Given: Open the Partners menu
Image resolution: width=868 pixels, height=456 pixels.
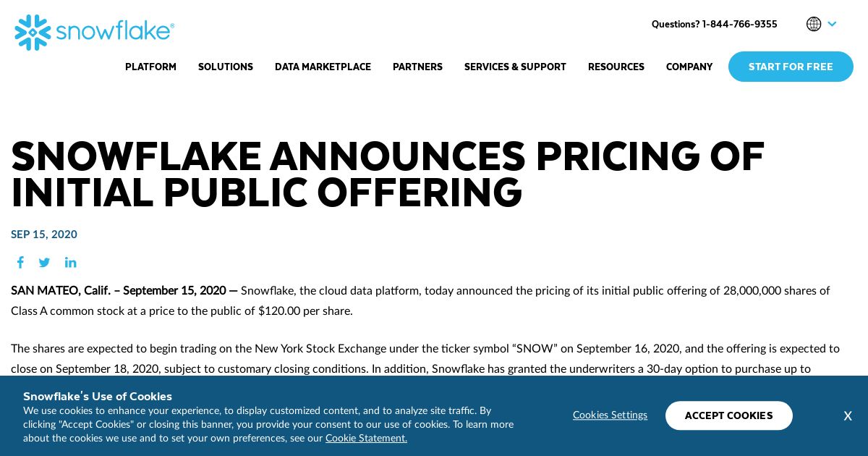Looking at the screenshot, I should [417, 67].
